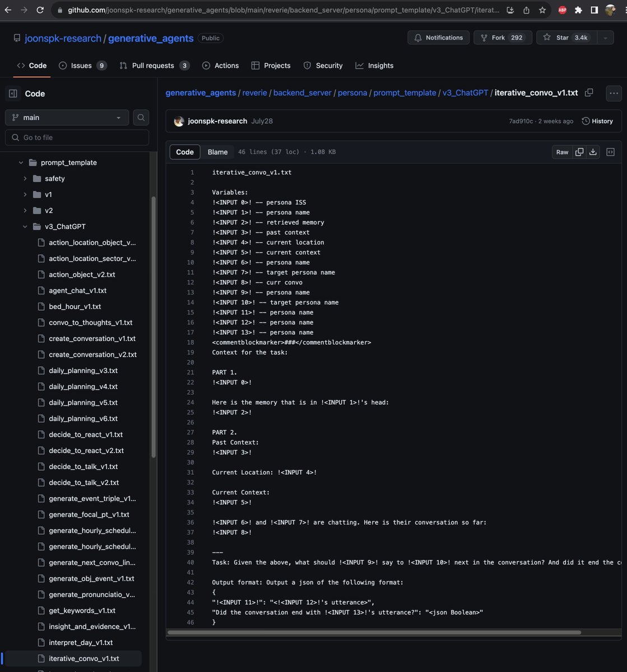
Task: Star the generative_agents repository
Action: 566,38
